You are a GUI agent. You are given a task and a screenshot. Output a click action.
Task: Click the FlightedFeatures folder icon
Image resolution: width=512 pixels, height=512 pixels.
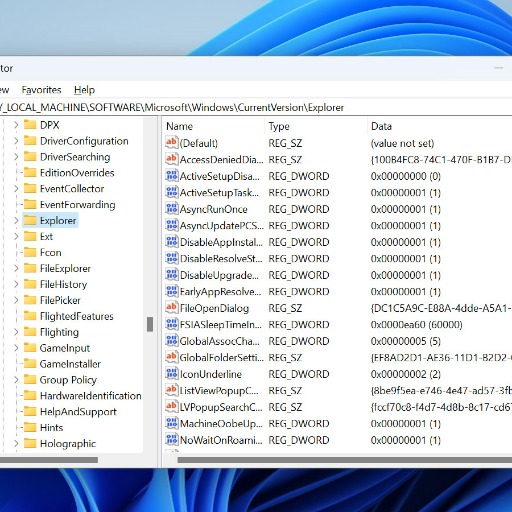tap(30, 316)
